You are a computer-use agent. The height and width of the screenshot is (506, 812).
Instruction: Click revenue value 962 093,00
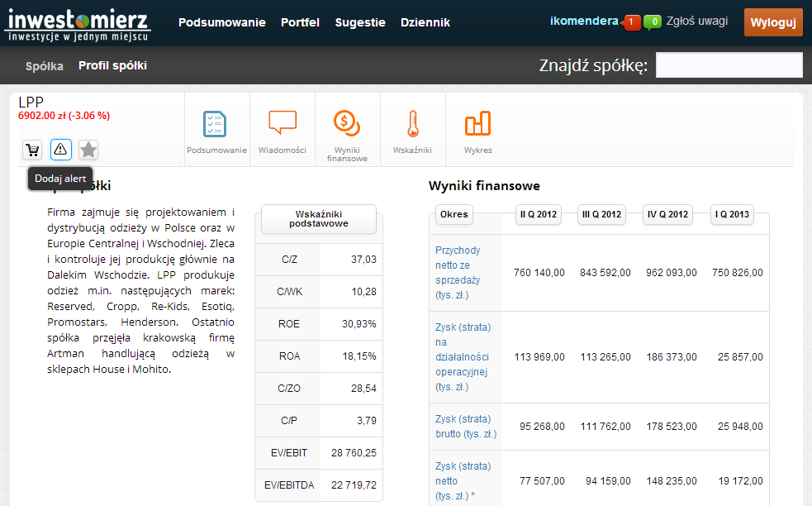tap(671, 273)
